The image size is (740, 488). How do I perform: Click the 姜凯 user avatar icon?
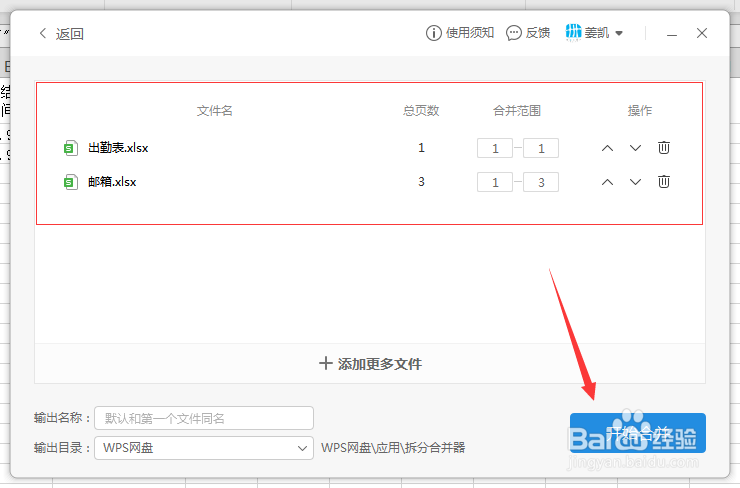pyautogui.click(x=573, y=33)
